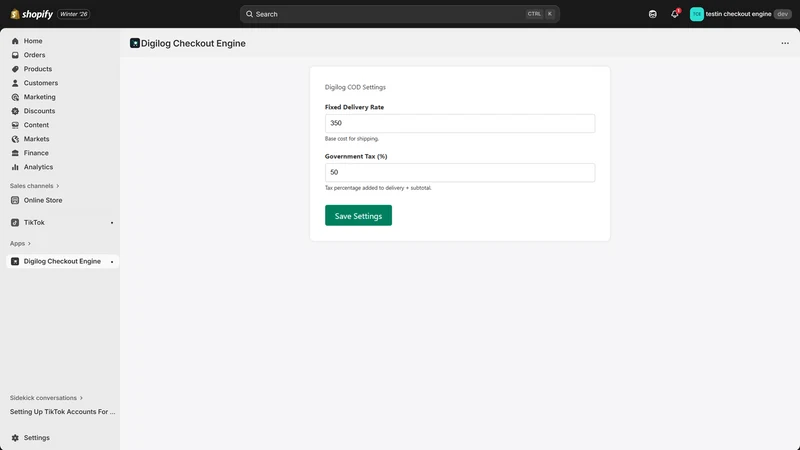Click the Fixed Delivery Rate label
Image resolution: width=800 pixels, height=450 pixels.
354,107
